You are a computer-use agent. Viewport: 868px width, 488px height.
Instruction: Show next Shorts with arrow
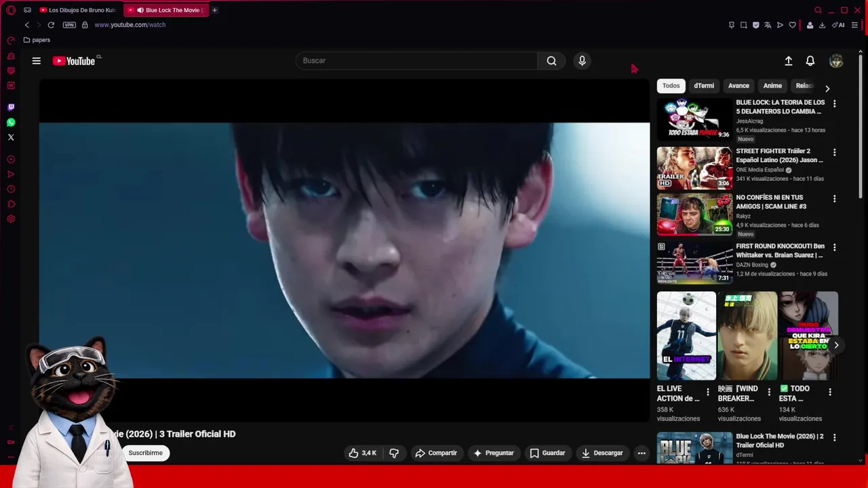(x=836, y=346)
